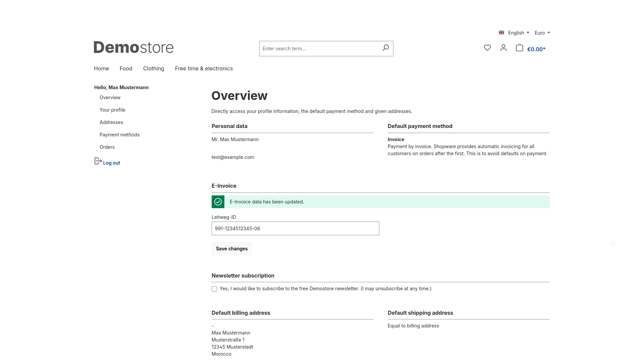
Task: Click the test@example.com email text
Action: click(x=233, y=157)
